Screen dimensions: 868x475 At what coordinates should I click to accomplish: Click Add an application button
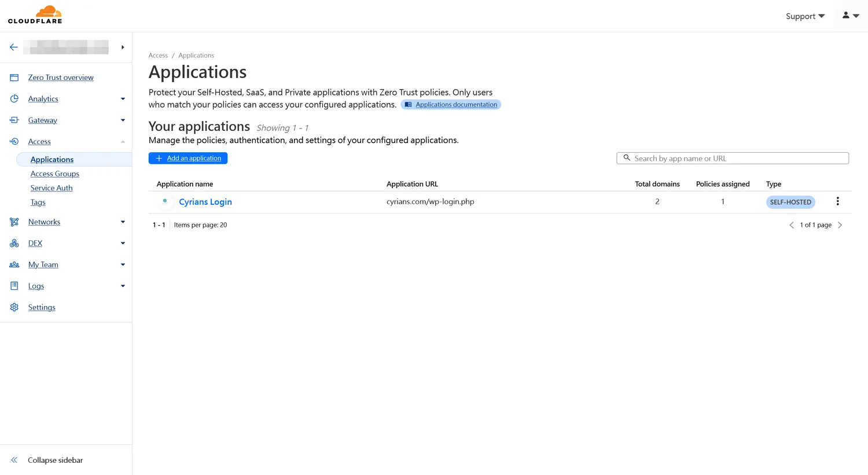188,159
